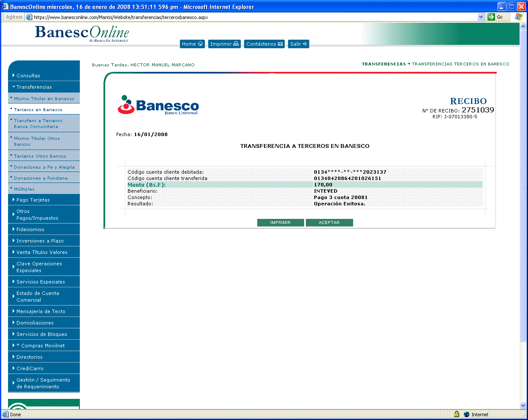Expand the Consultas sidebar menu
The image size is (528, 420).
coord(44,76)
